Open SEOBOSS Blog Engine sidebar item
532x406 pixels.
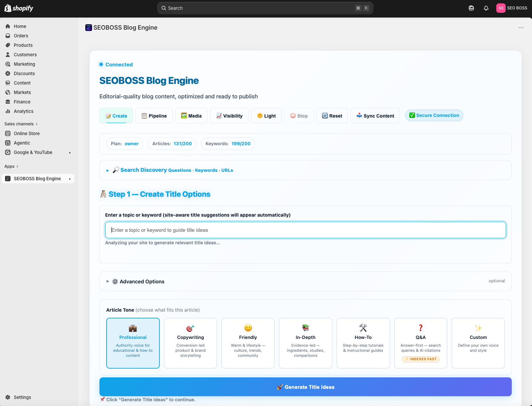point(38,179)
